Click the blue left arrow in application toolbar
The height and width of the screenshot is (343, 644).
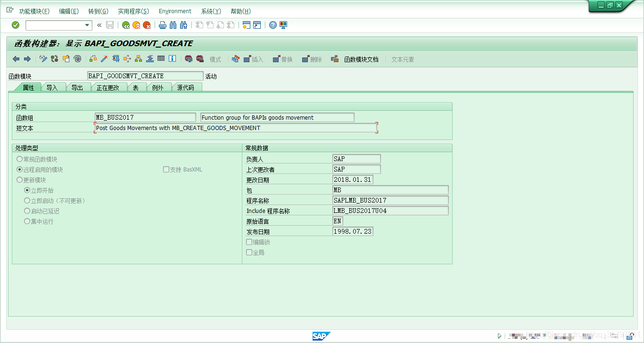(16, 59)
